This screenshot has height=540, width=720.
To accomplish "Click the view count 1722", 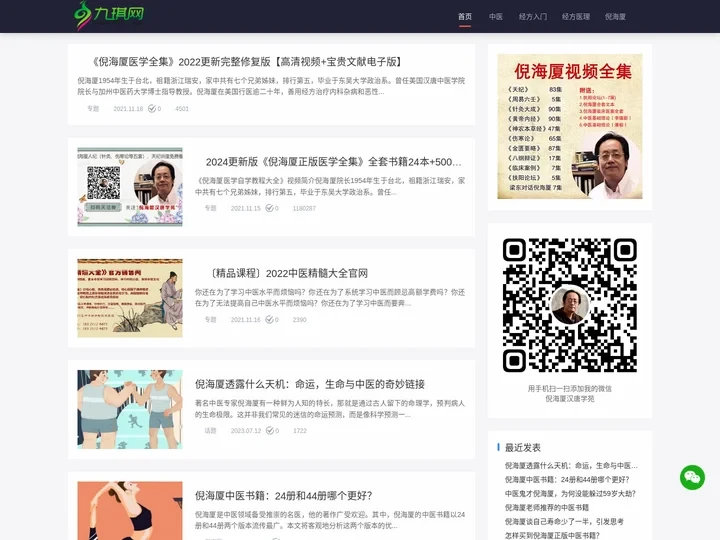I will tap(300, 431).
